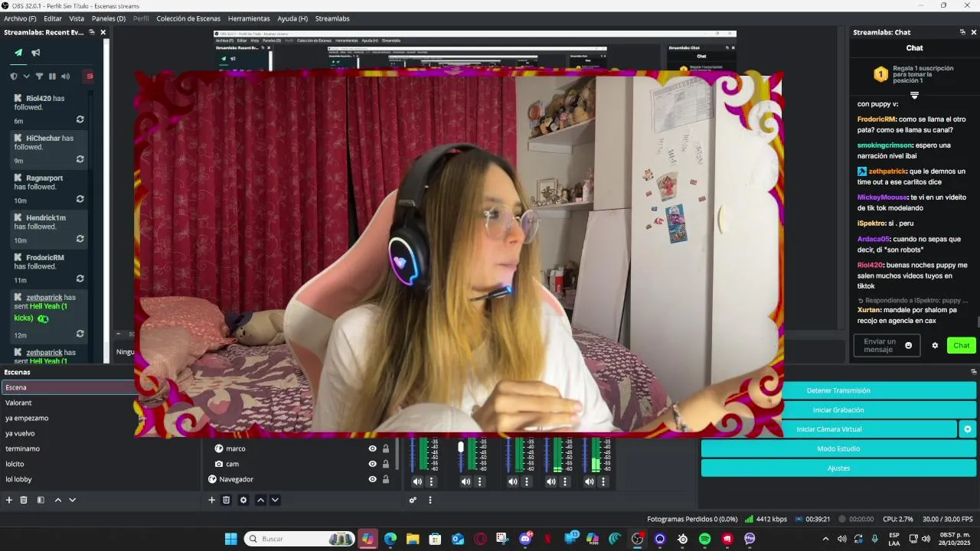This screenshot has height=551, width=980.
Task: Mute the second audio mixer channel
Action: point(465,481)
